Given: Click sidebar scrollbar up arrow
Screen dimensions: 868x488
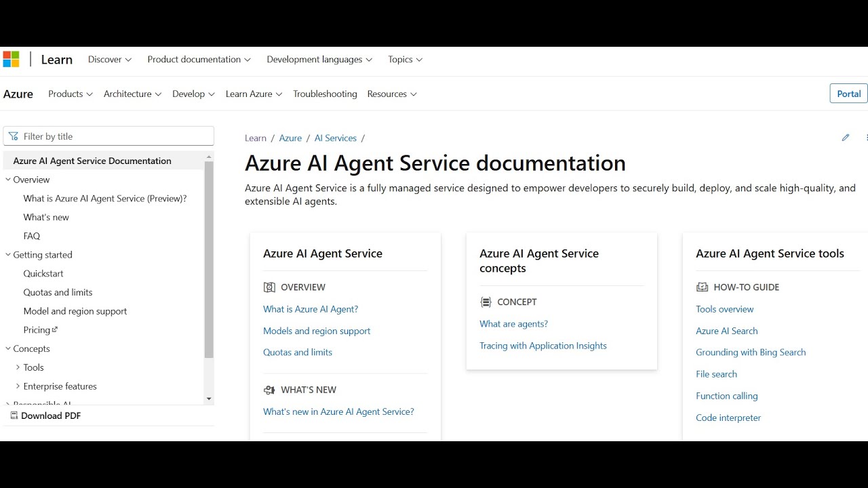Looking at the screenshot, I should pyautogui.click(x=209, y=156).
